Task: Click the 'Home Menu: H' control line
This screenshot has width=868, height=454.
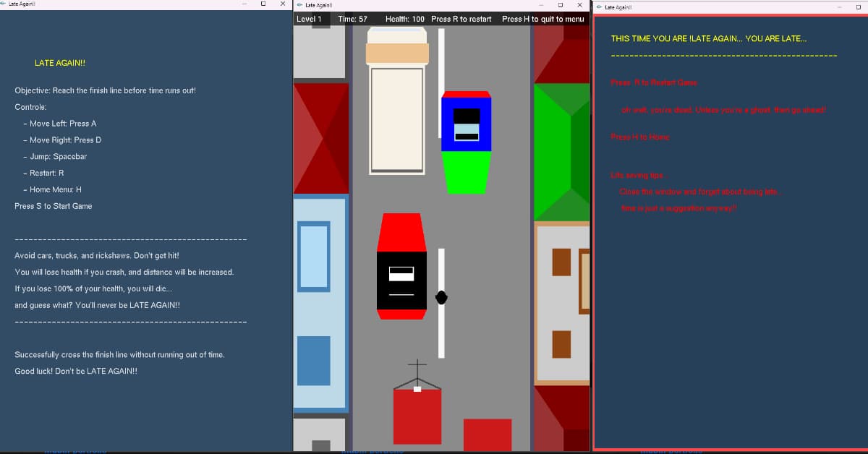Action: pyautogui.click(x=52, y=189)
